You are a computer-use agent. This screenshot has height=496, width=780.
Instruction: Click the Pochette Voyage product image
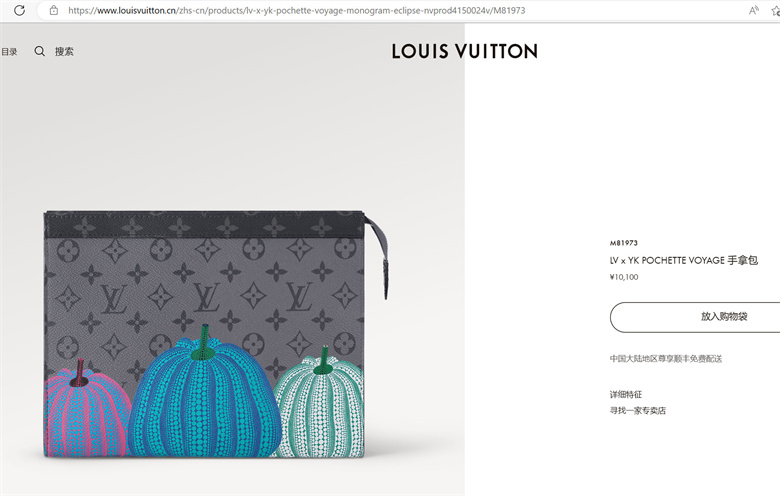[x=215, y=333]
